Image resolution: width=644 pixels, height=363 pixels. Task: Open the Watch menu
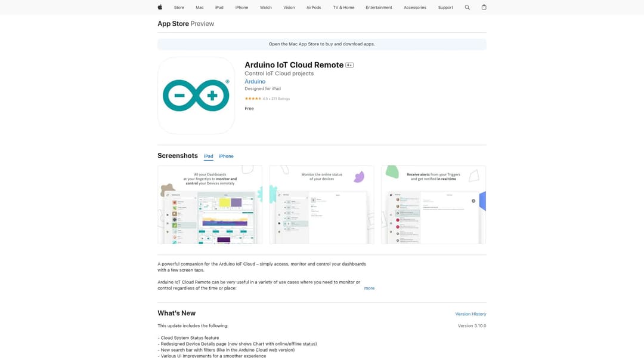tap(266, 7)
